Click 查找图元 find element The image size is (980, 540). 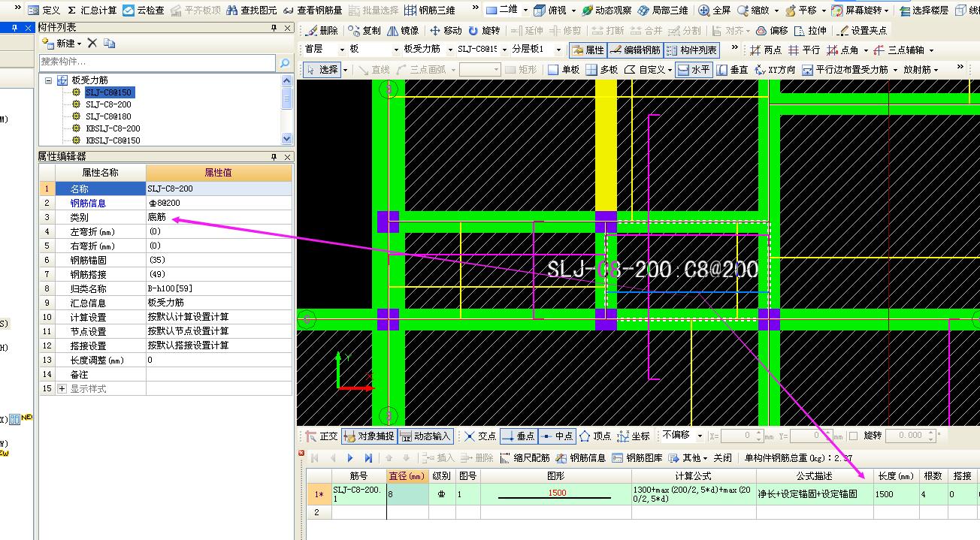pyautogui.click(x=251, y=11)
